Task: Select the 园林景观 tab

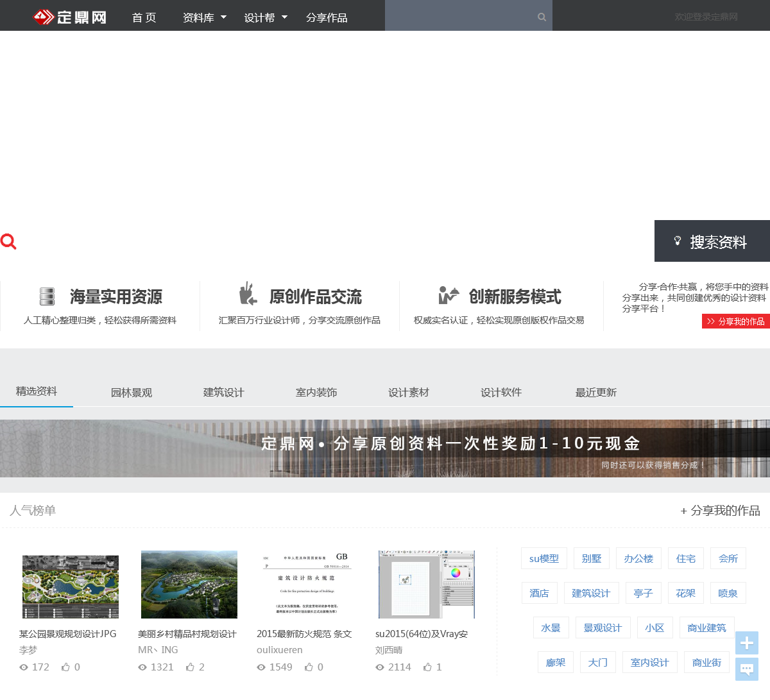Action: click(132, 393)
